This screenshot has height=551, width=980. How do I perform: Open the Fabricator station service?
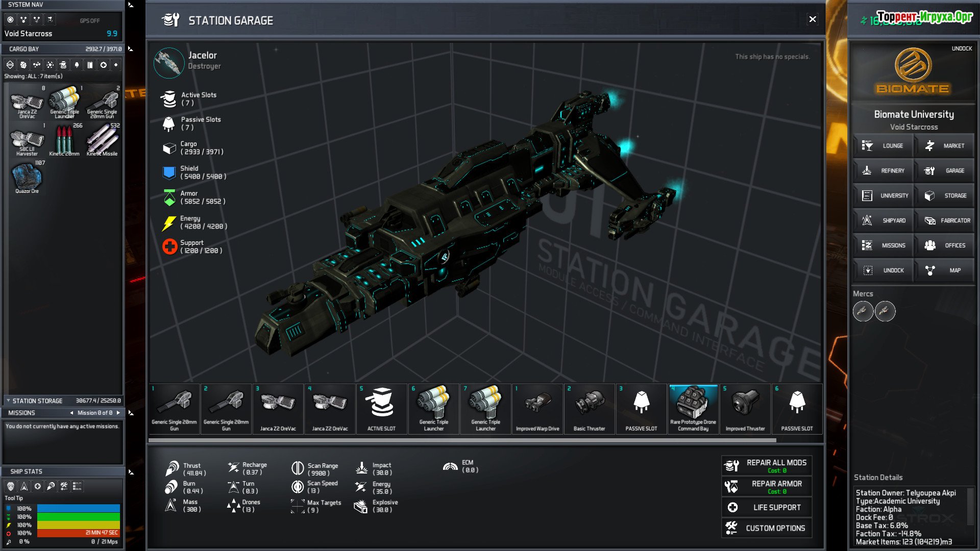pyautogui.click(x=944, y=220)
